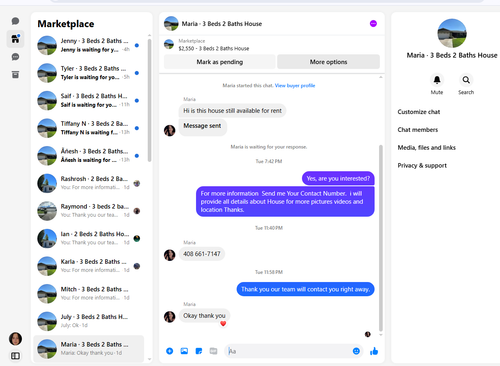
Task: Click the 'For more information Send me' message
Action: [x=285, y=201]
